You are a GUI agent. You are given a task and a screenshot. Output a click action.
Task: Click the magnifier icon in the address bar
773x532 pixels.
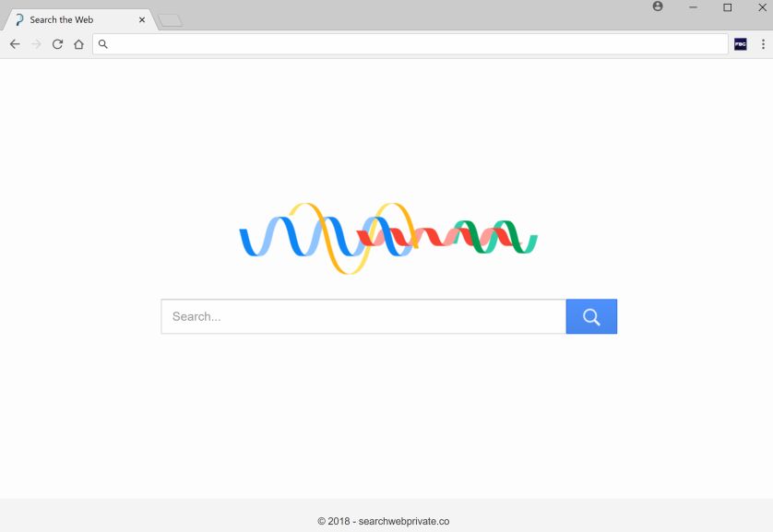point(103,44)
